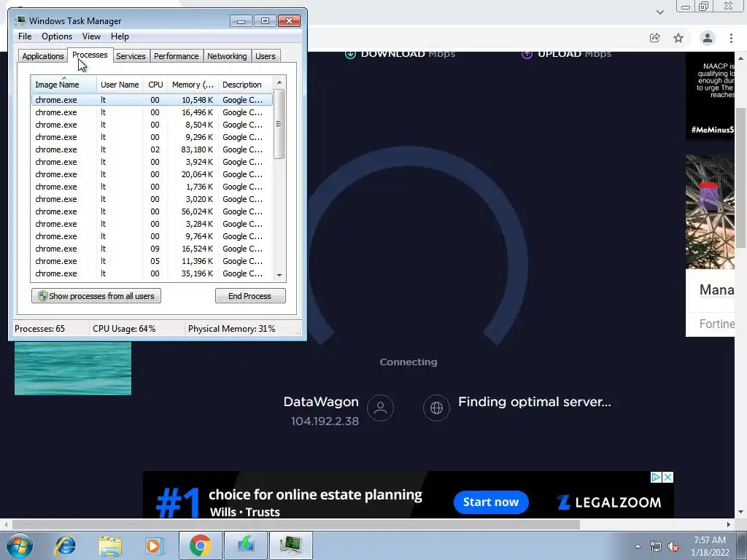Click Finding optimal server text
This screenshot has width=747, height=560.
click(x=534, y=402)
